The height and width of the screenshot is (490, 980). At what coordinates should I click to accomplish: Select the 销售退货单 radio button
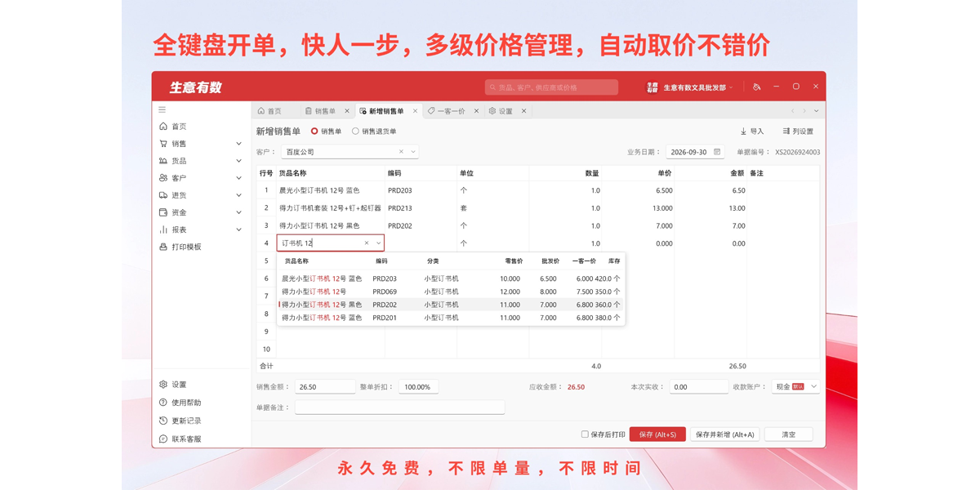click(355, 131)
